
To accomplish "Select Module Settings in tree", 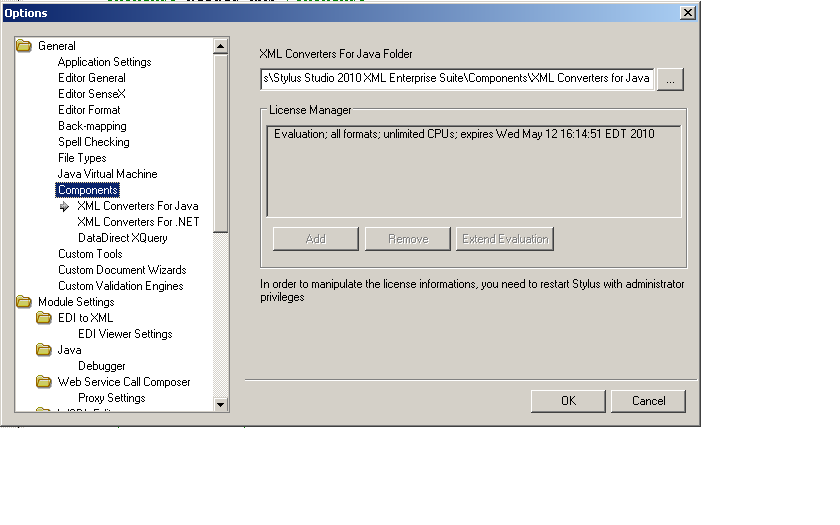I will pos(76,302).
